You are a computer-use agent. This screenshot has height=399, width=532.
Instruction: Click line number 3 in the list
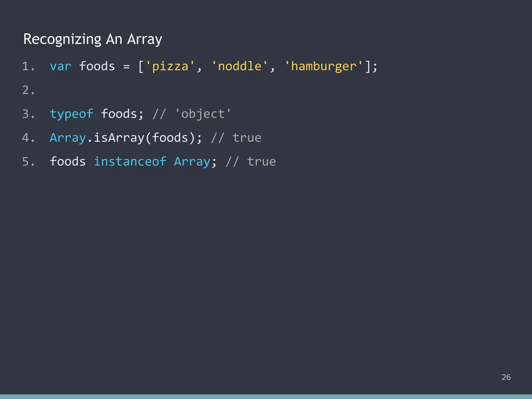pyautogui.click(x=28, y=114)
